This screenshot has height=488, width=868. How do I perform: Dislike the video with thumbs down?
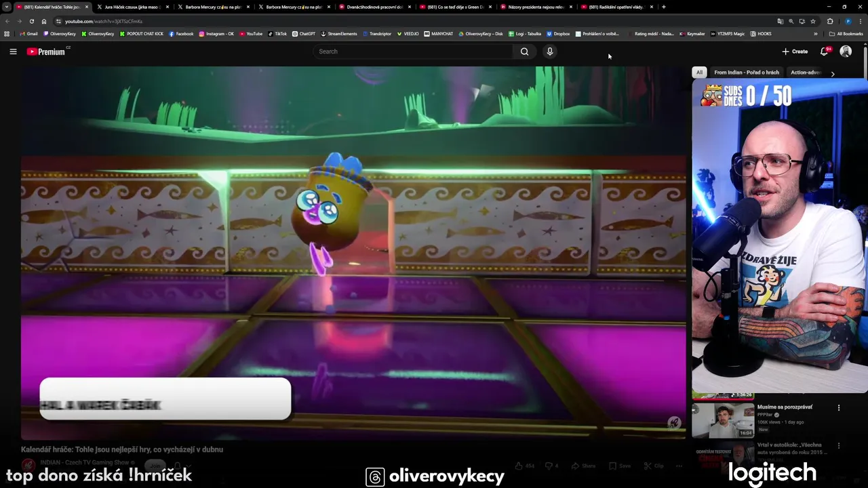[x=551, y=466]
